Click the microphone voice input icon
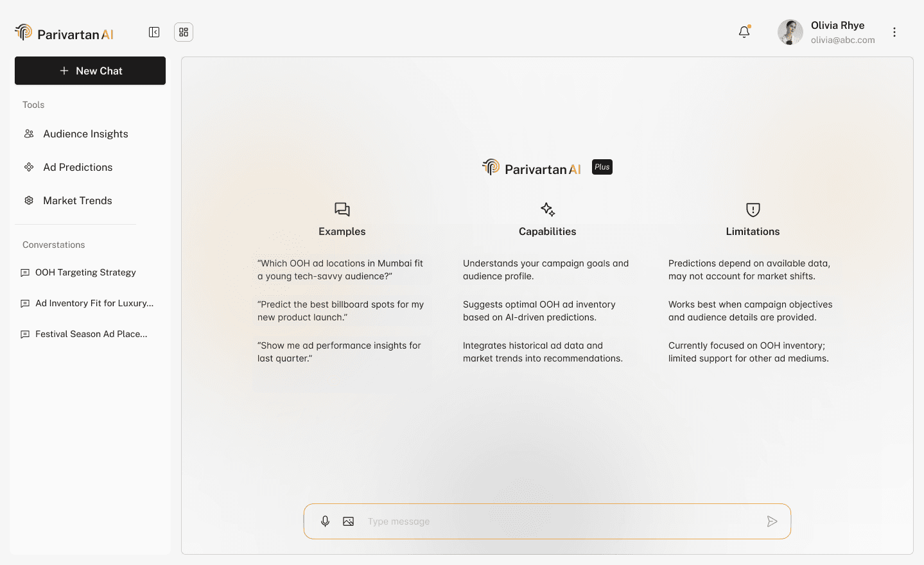This screenshot has height=565, width=924. tap(326, 521)
